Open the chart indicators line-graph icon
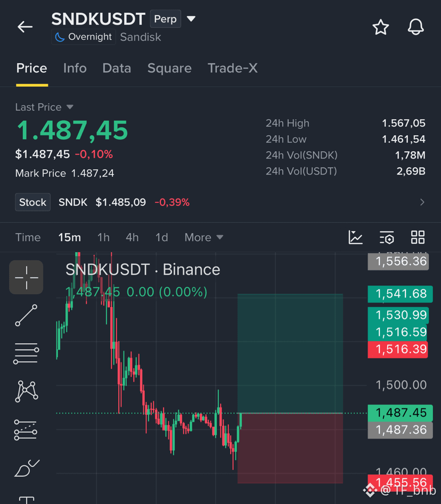The height and width of the screenshot is (504, 441). (x=355, y=237)
